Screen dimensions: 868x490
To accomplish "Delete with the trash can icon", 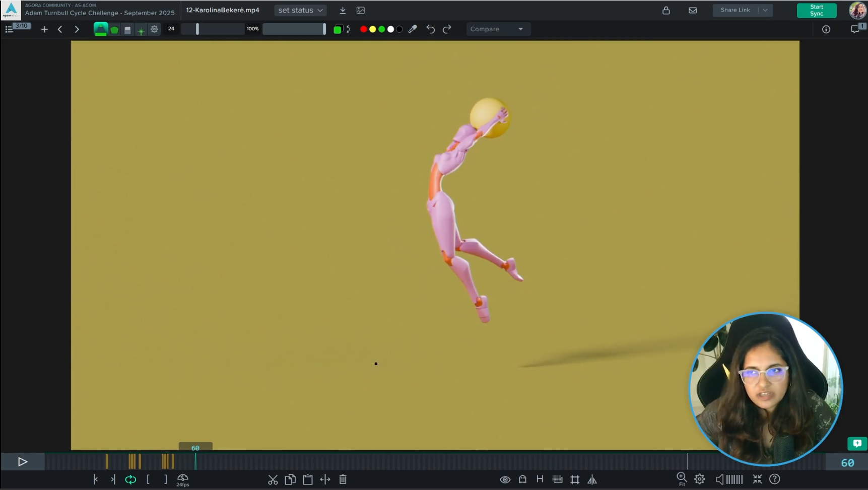I will point(343,479).
